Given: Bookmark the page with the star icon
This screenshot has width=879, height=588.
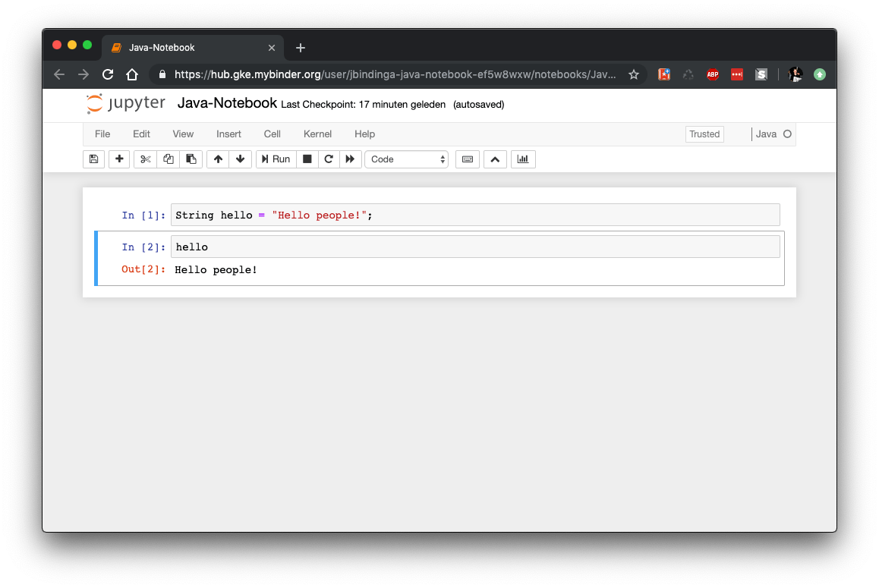Looking at the screenshot, I should [x=634, y=74].
